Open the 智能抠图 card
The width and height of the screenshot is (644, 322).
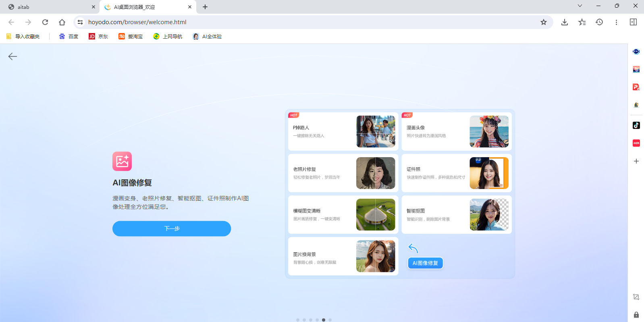[x=457, y=215]
